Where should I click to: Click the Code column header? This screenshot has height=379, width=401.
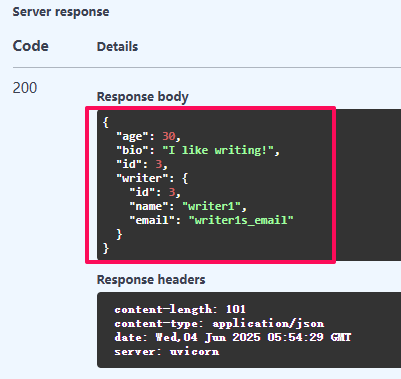pos(31,46)
